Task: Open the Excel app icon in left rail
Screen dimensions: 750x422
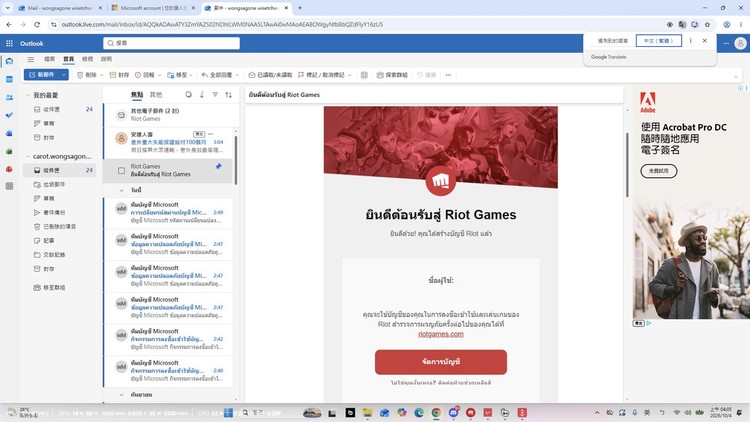Action: (x=9, y=151)
